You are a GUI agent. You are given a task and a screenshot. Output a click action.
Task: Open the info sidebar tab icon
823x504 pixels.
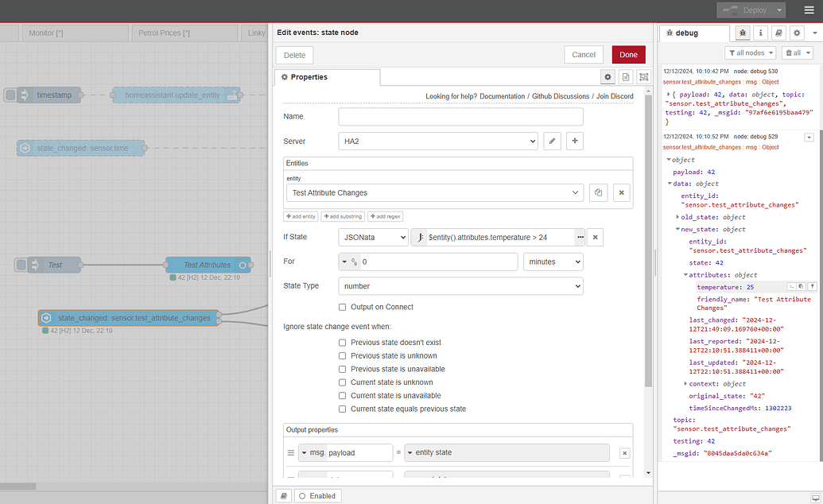[761, 33]
